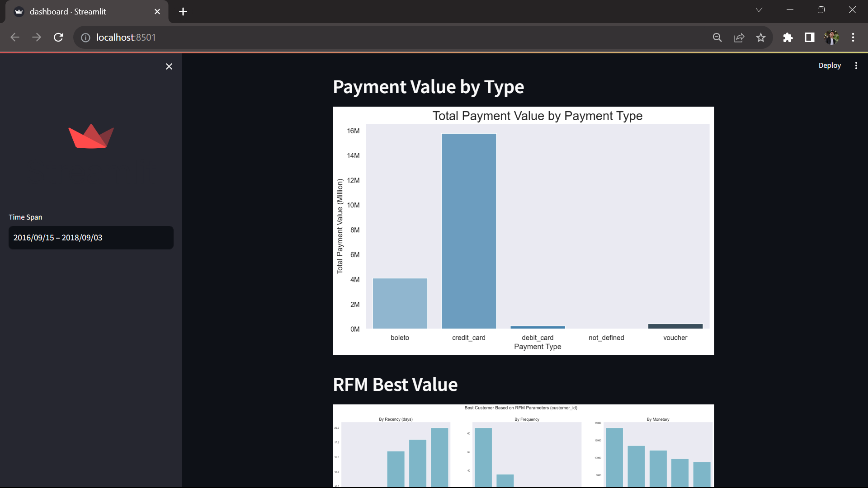Bookmark this page with the star
This screenshot has width=868, height=488.
click(761, 38)
